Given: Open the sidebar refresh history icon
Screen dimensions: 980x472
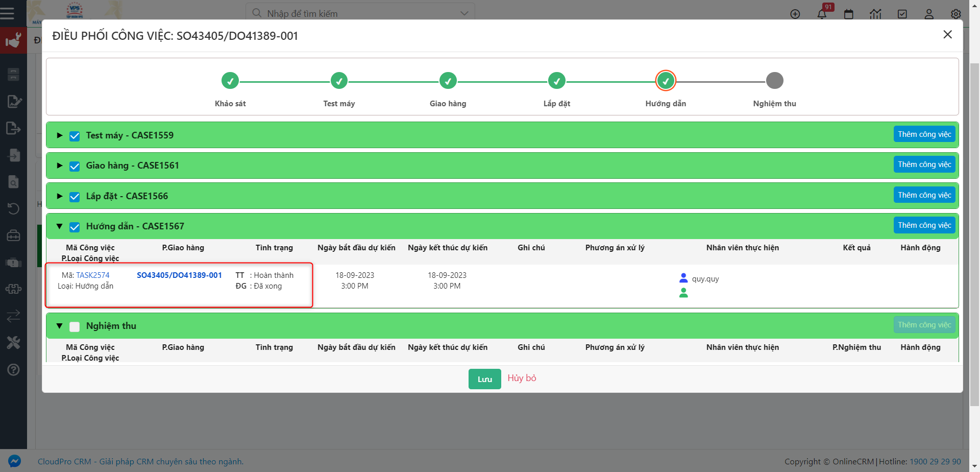Looking at the screenshot, I should pyautogui.click(x=14, y=208).
